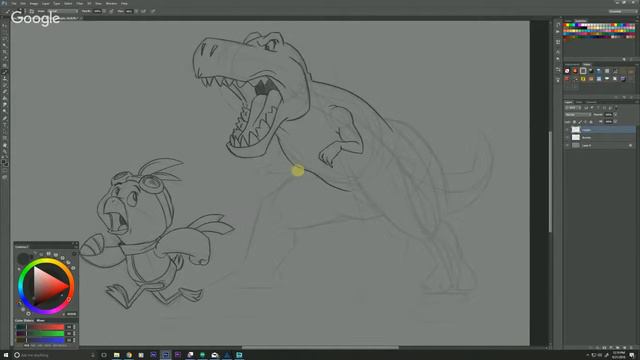This screenshot has height=360, width=640.
Task: Toggle lock image pixels (brush icon) in Layers panel
Action: click(x=580, y=122)
